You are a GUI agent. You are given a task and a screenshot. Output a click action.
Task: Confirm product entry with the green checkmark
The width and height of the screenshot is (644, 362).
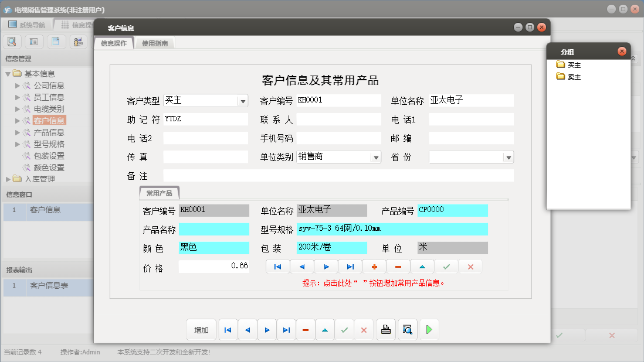[x=446, y=266]
